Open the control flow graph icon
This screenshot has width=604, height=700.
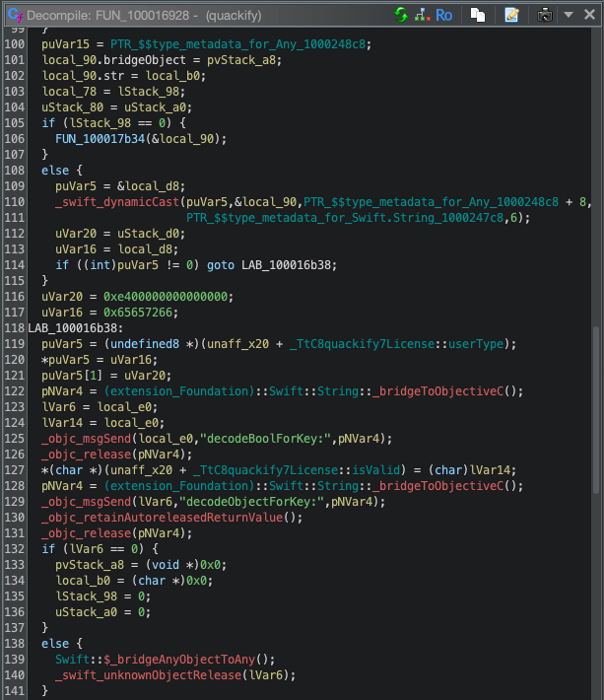pos(423,15)
